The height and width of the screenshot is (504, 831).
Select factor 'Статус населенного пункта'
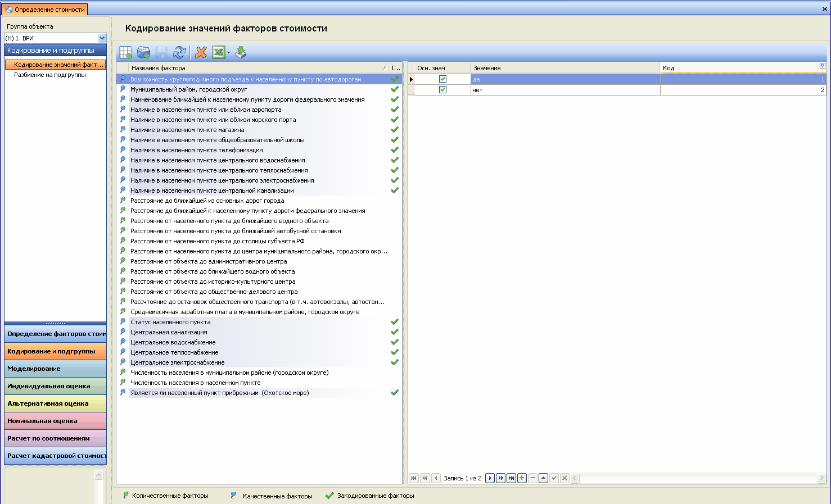coord(170,322)
